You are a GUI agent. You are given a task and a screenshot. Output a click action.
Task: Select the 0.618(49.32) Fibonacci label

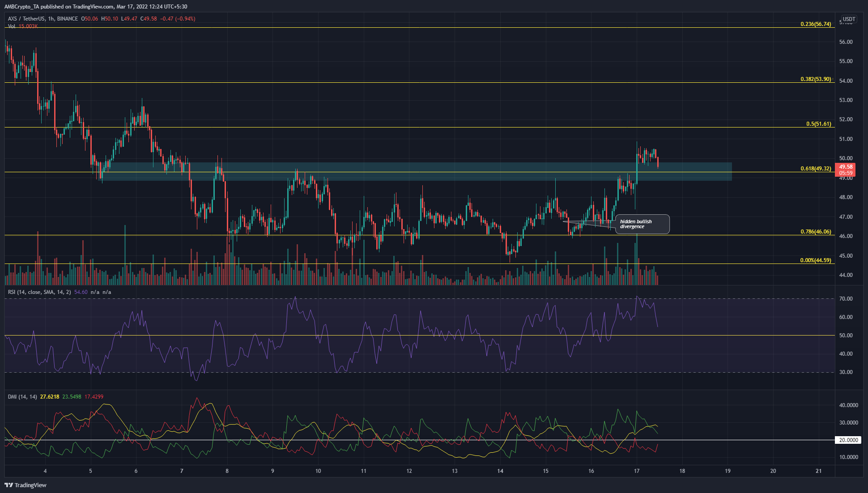point(815,169)
